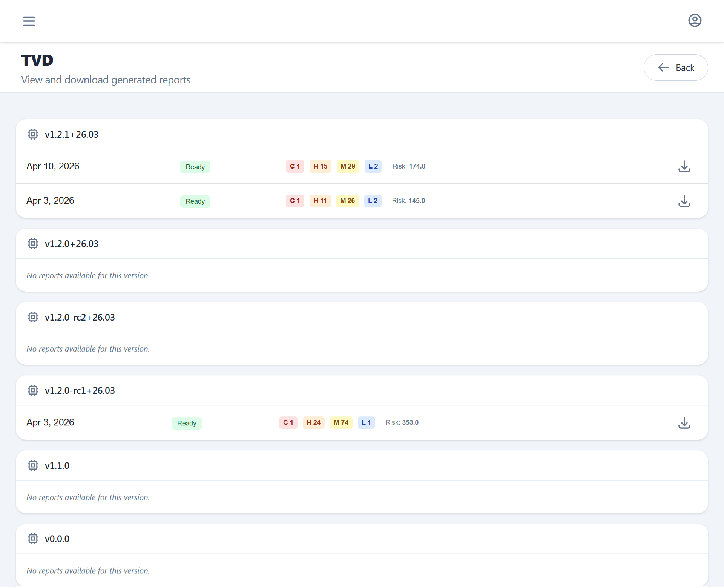Click Ready status on Apr 10 report

click(x=195, y=167)
